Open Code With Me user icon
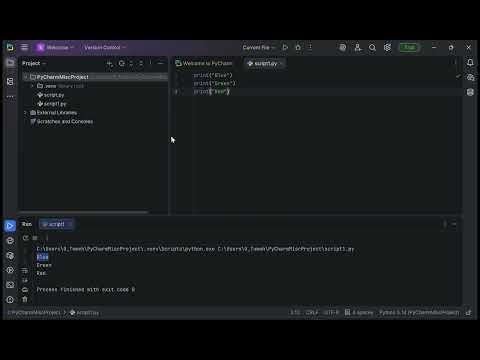This screenshot has height=360, width=480. click(x=358, y=47)
